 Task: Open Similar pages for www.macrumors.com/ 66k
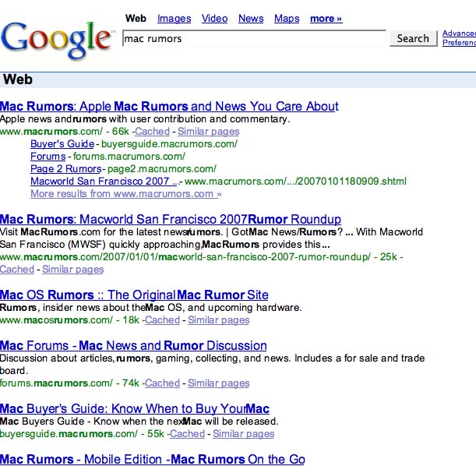(209, 132)
